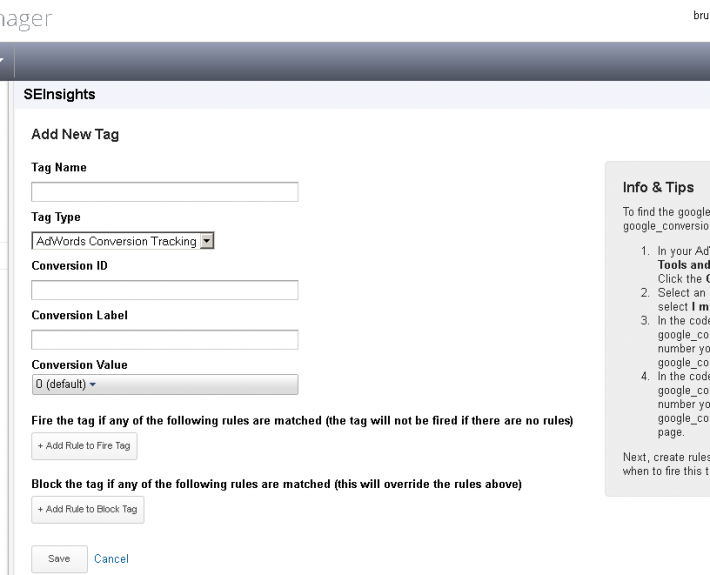Cancel adding the new tag
710x575 pixels.
(111, 559)
